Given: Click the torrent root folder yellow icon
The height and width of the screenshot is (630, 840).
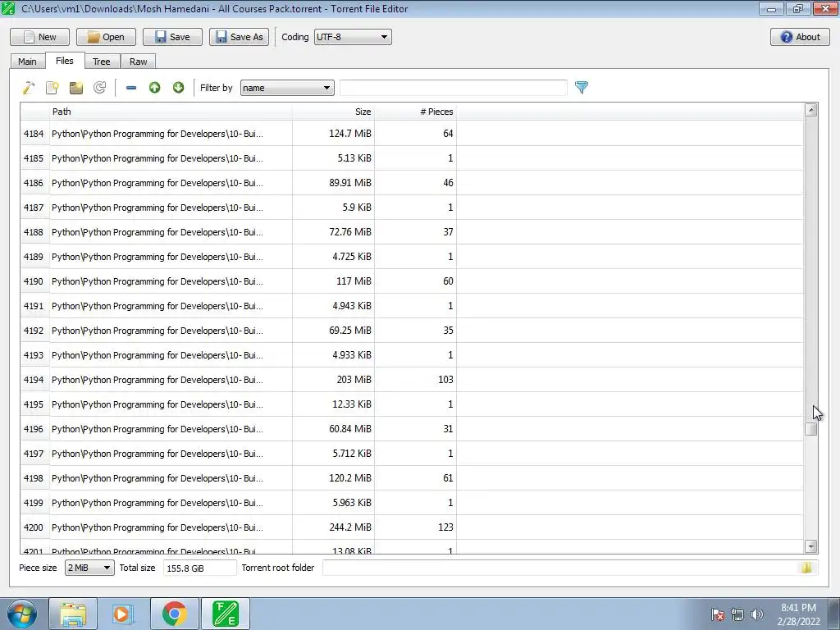Looking at the screenshot, I should pos(807,568).
